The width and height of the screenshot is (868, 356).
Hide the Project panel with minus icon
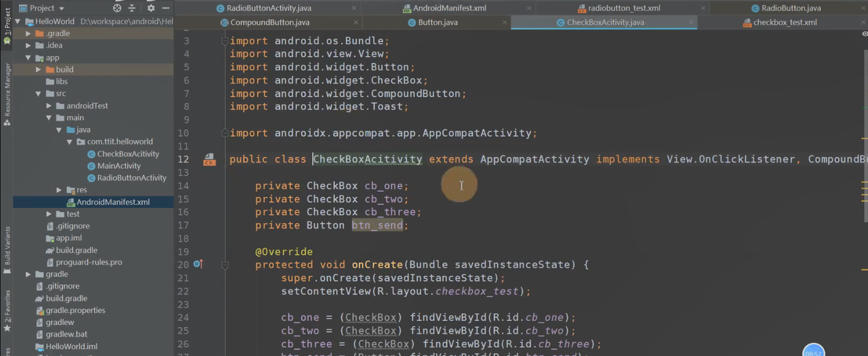point(166,8)
